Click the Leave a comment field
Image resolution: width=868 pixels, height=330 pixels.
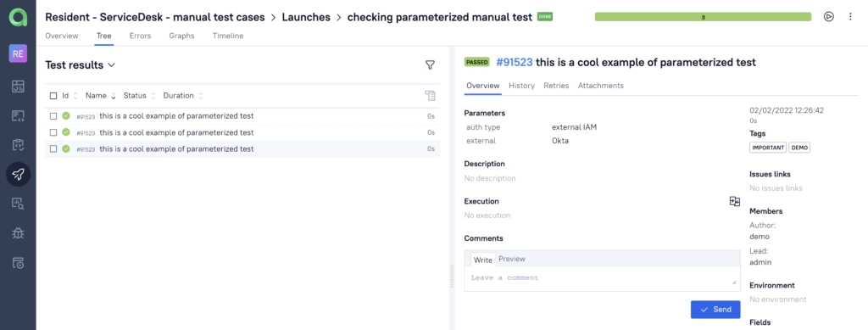pyautogui.click(x=603, y=278)
